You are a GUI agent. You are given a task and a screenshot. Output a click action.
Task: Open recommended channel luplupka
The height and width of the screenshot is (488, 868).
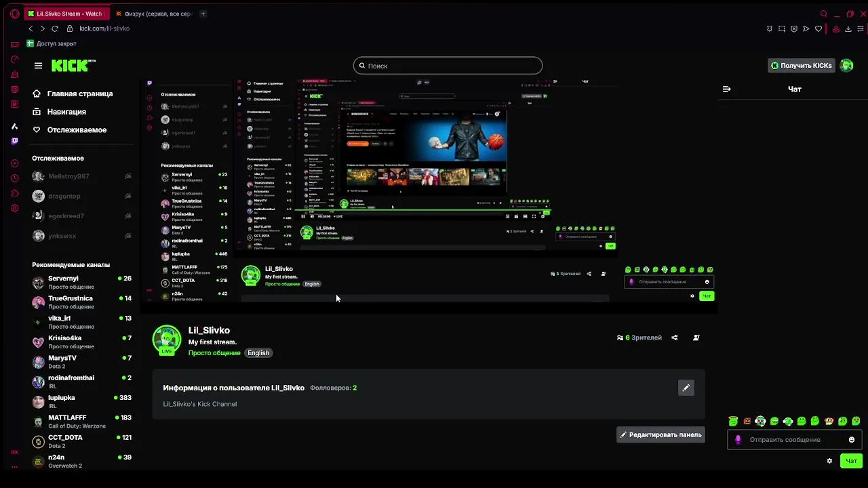click(x=81, y=401)
